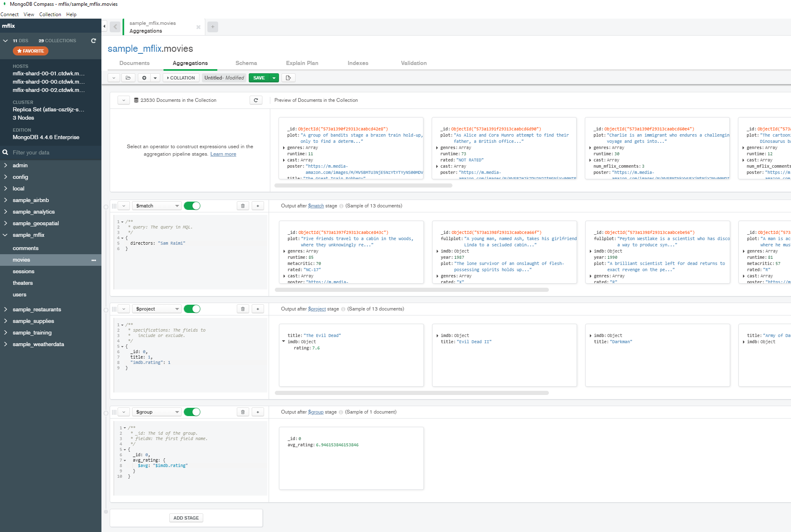Image resolution: width=791 pixels, height=532 pixels.
Task: Go back with the tab arrow
Action: coord(115,27)
